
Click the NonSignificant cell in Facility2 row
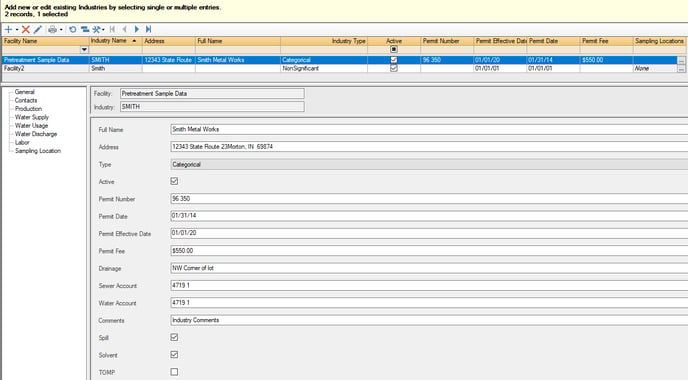pos(324,68)
